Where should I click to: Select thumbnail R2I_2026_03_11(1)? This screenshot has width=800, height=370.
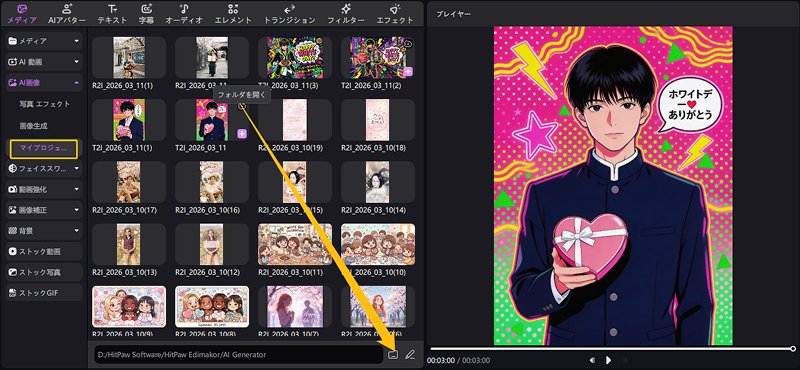129,57
